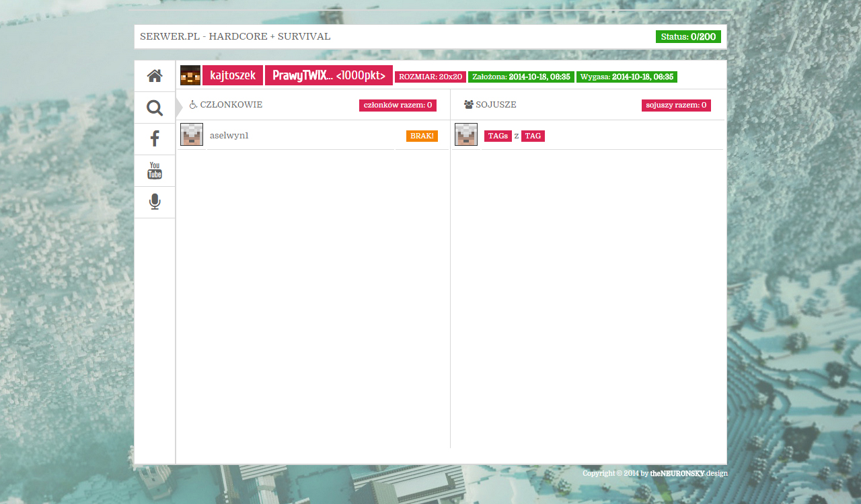Click the Status: 0/200 badge

pos(688,37)
